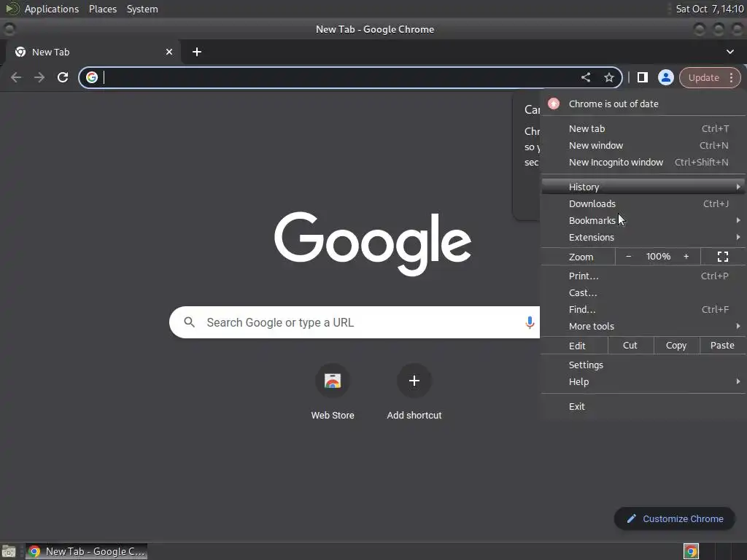This screenshot has width=747, height=560.
Task: Click the Customize Chrome button
Action: click(675, 518)
